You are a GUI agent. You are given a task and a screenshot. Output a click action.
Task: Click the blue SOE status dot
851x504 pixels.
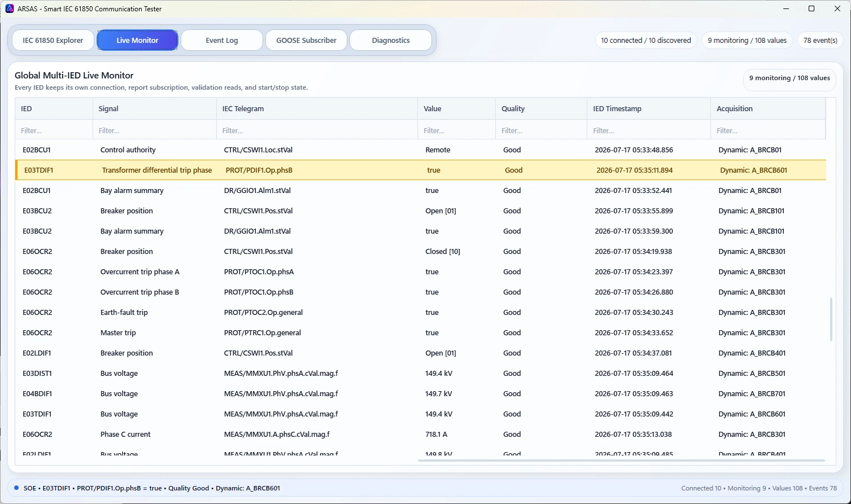coord(16,488)
